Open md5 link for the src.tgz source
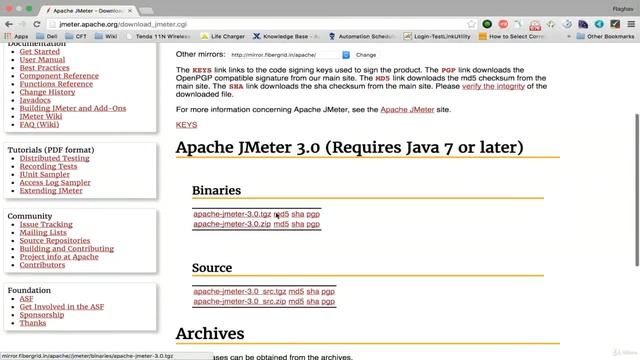This screenshot has height=360, width=640. click(296, 291)
